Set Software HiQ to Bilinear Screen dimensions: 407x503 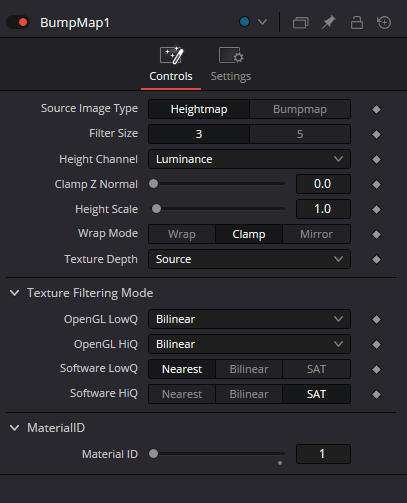pos(249,394)
